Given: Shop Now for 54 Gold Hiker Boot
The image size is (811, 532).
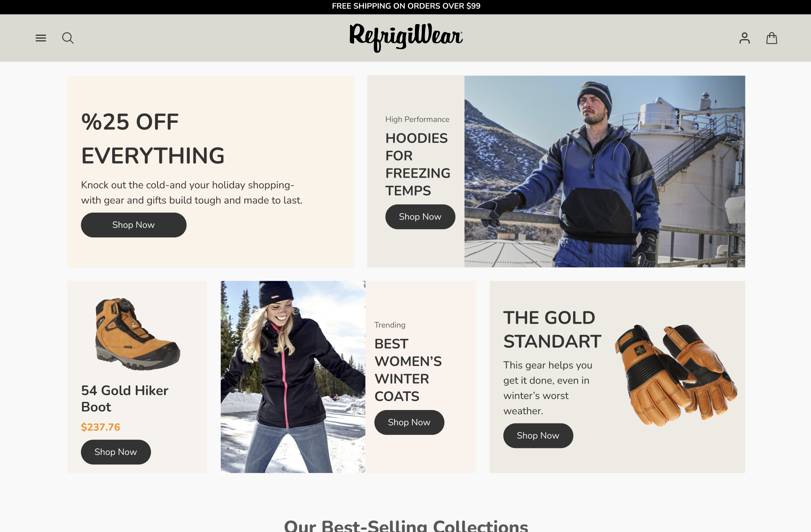Looking at the screenshot, I should (116, 452).
